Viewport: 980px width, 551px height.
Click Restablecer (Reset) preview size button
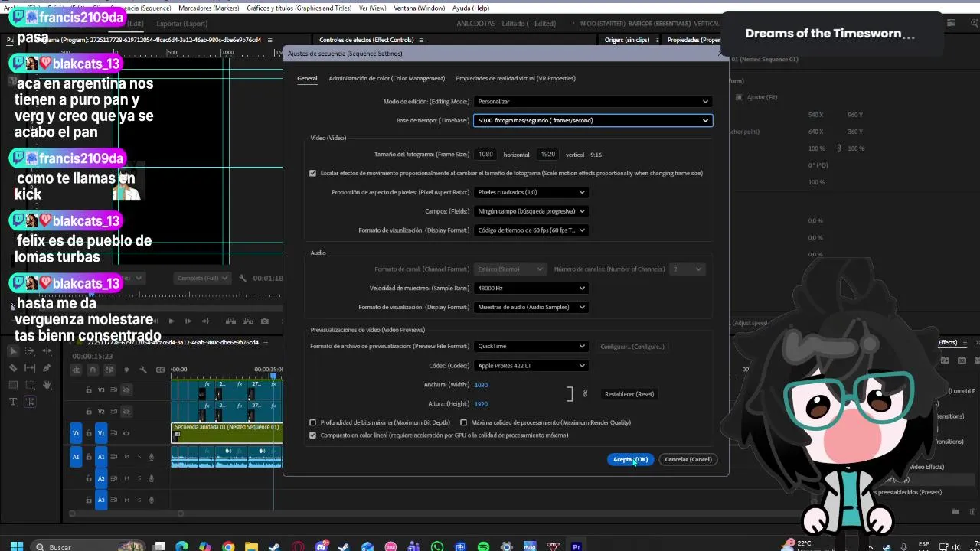click(629, 394)
